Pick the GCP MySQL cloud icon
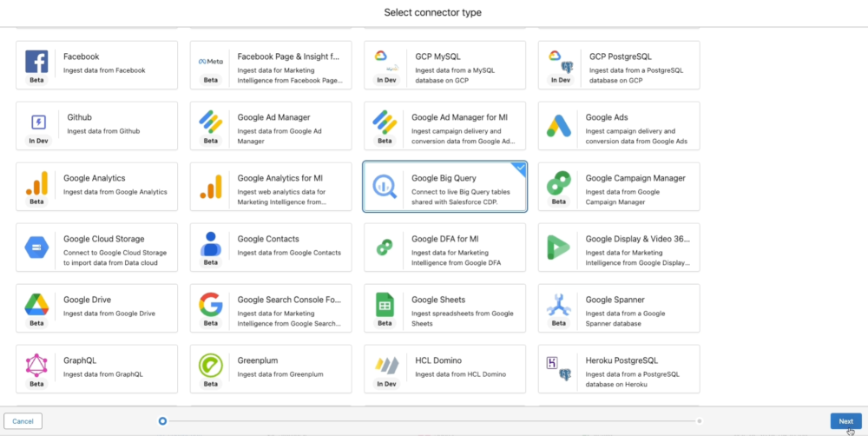Viewport: 868px width, 436px height. 380,56
